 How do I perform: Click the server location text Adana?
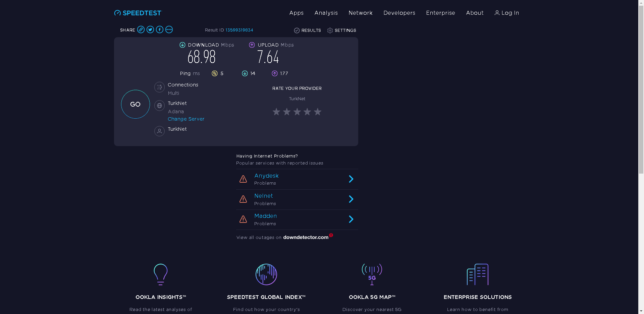coord(176,112)
